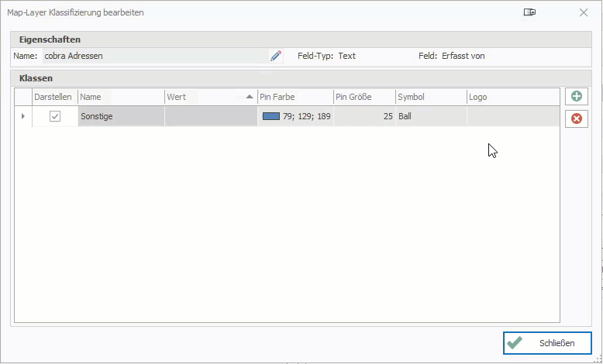Select the Sonstige name cell
Viewport: 603px width, 364px height.
(120, 116)
